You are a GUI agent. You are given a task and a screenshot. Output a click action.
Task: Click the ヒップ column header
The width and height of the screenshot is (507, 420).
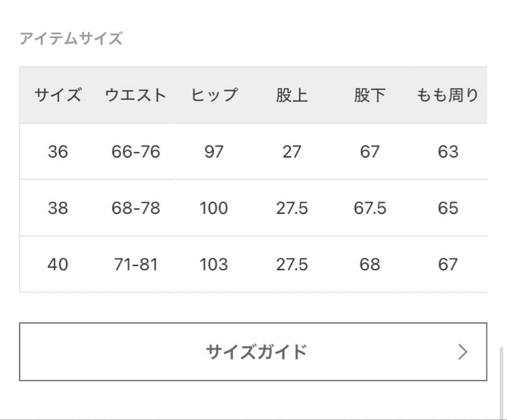coord(214,95)
